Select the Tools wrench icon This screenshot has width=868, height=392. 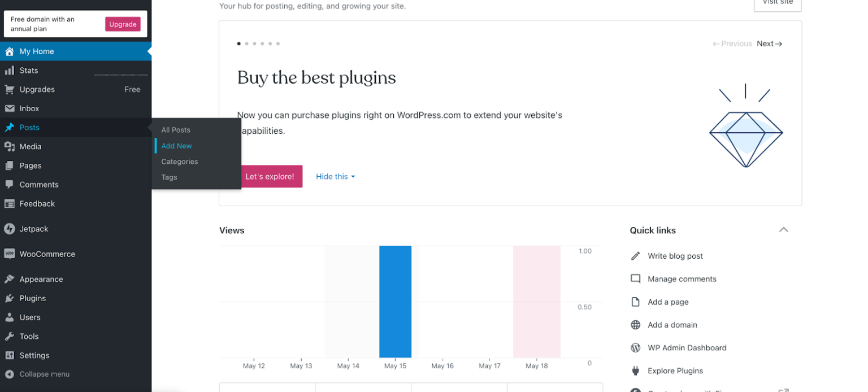[x=10, y=336]
